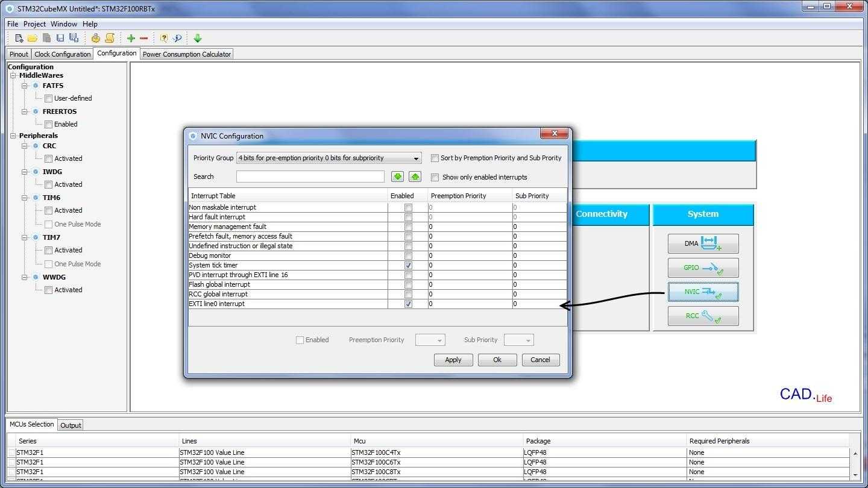Collapse the Peripherals tree node
Screen dimensions: 868x488
[13, 136]
